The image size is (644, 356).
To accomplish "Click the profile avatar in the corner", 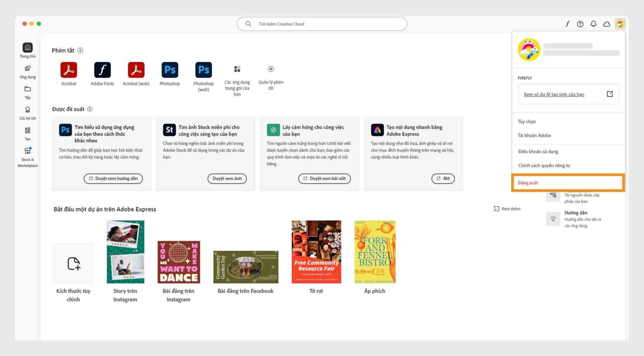I will [x=620, y=24].
